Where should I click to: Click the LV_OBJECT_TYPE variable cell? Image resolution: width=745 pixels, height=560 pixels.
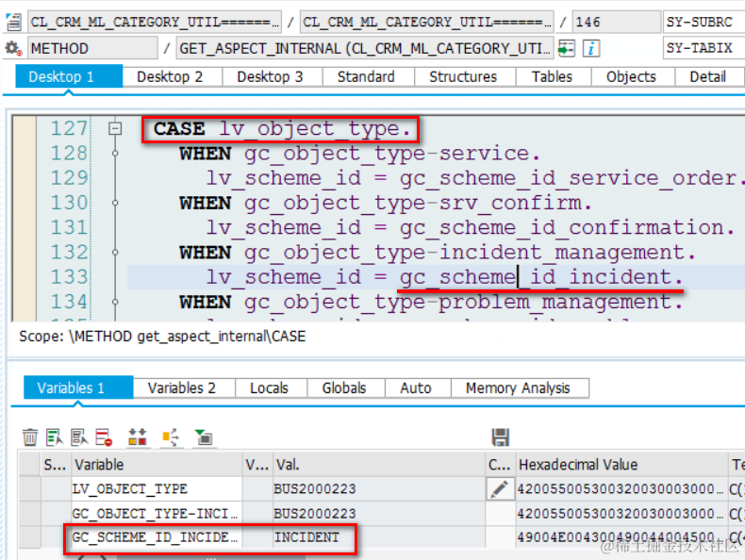tap(157, 488)
